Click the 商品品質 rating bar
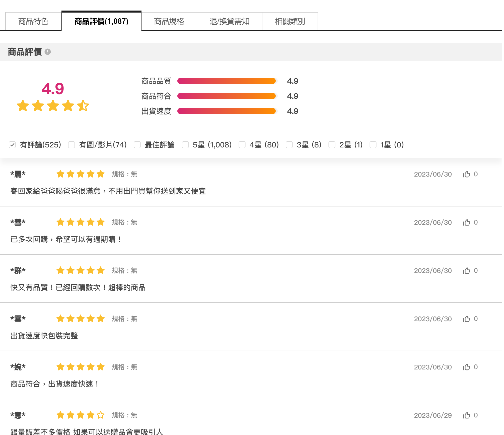504x435 pixels. coord(227,81)
